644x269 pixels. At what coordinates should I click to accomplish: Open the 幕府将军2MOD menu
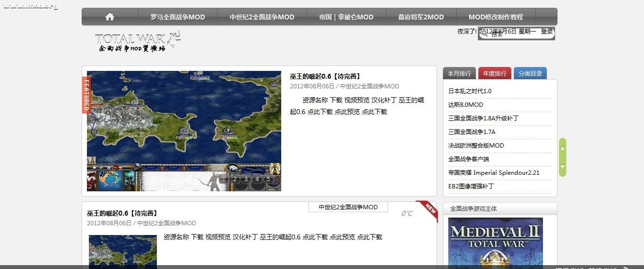[421, 17]
